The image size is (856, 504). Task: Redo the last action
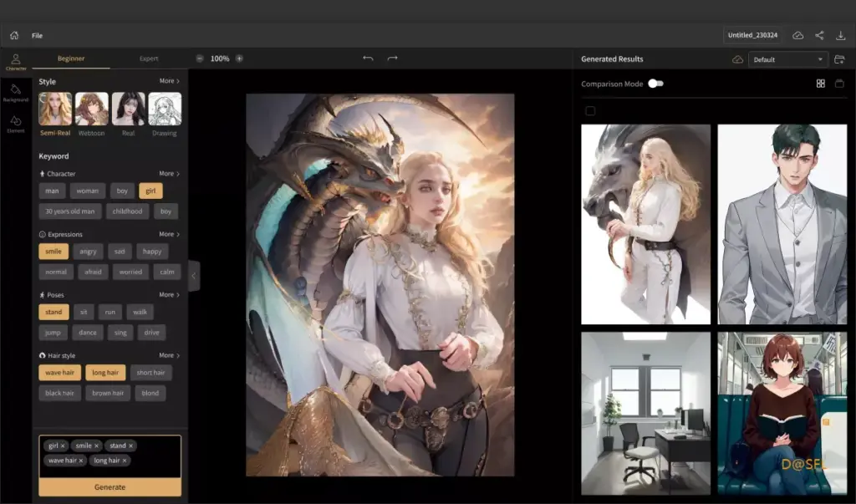coord(393,59)
